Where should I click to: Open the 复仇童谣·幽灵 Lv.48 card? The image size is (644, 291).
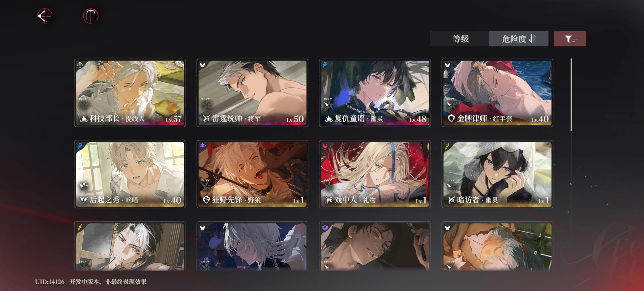(375, 93)
